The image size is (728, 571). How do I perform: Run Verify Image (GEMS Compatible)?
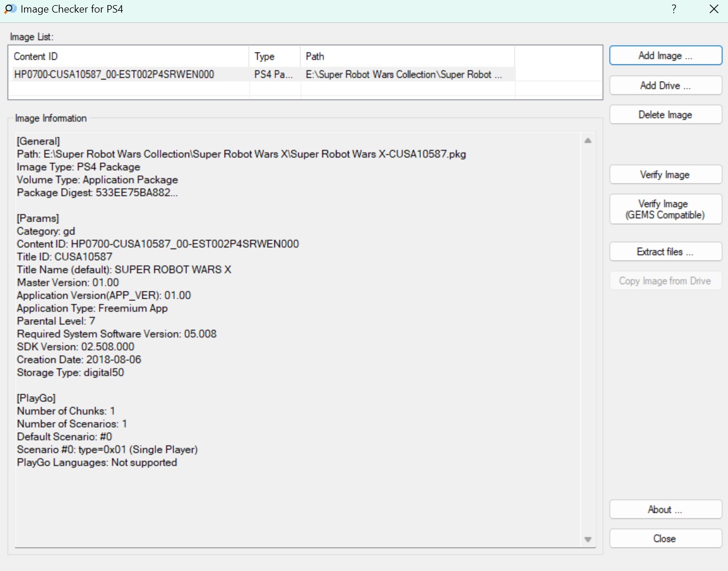[x=665, y=210]
